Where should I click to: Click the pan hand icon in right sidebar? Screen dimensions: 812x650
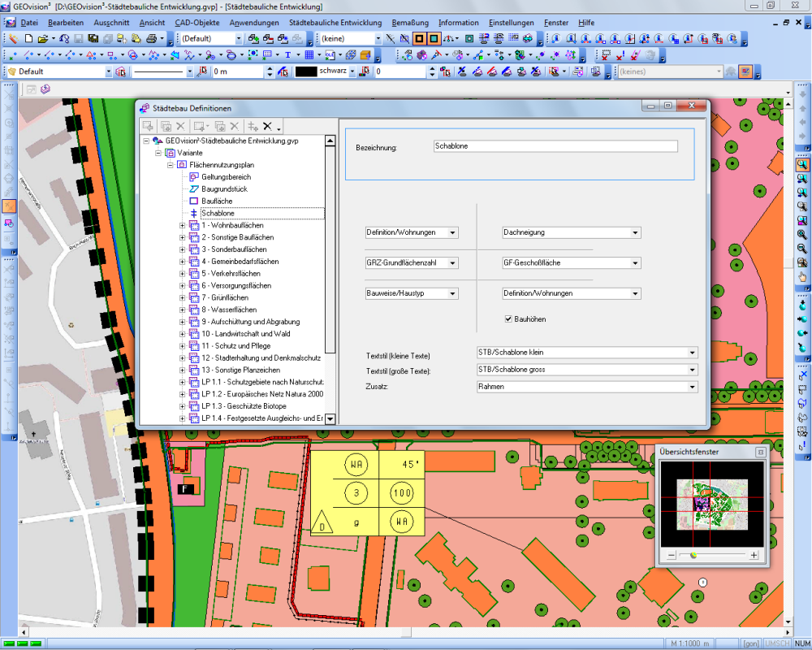(x=802, y=276)
